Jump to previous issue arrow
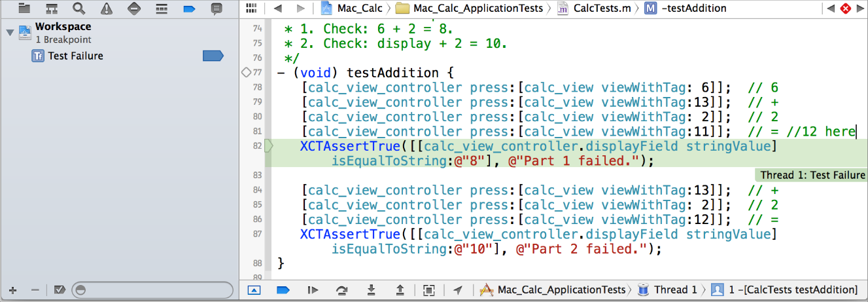 click(x=831, y=9)
